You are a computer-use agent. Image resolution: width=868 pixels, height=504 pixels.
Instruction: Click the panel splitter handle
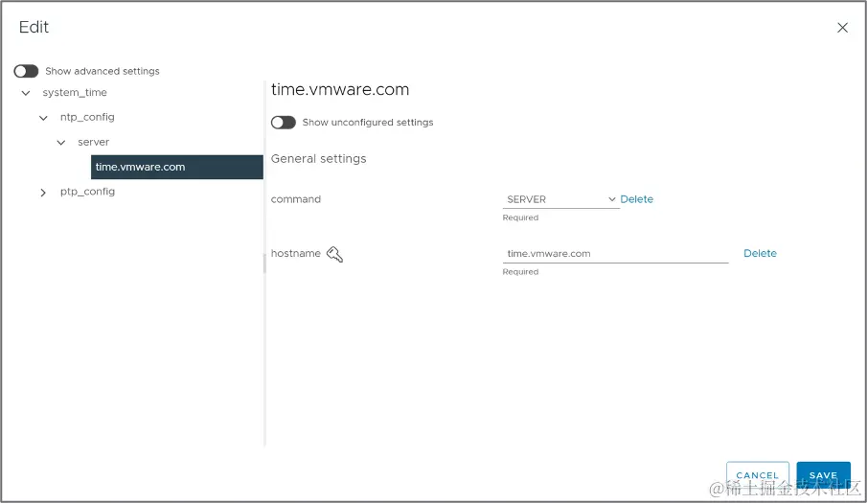coord(264,263)
